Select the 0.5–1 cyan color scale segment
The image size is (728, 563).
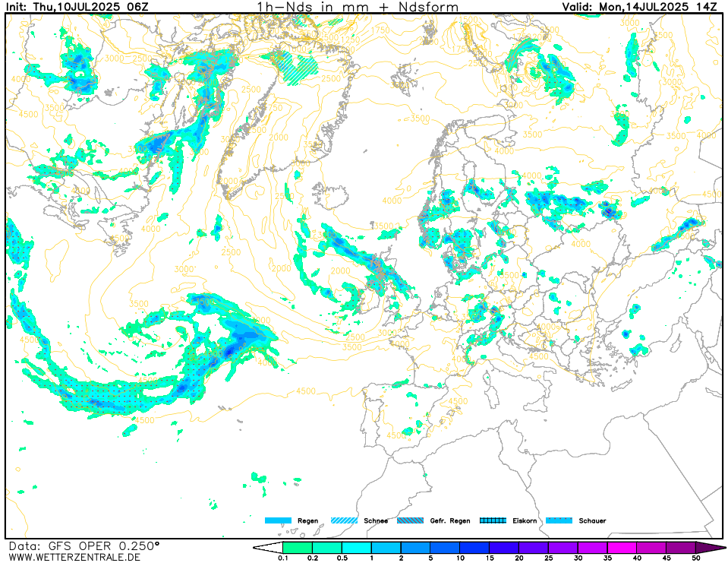[x=357, y=548]
